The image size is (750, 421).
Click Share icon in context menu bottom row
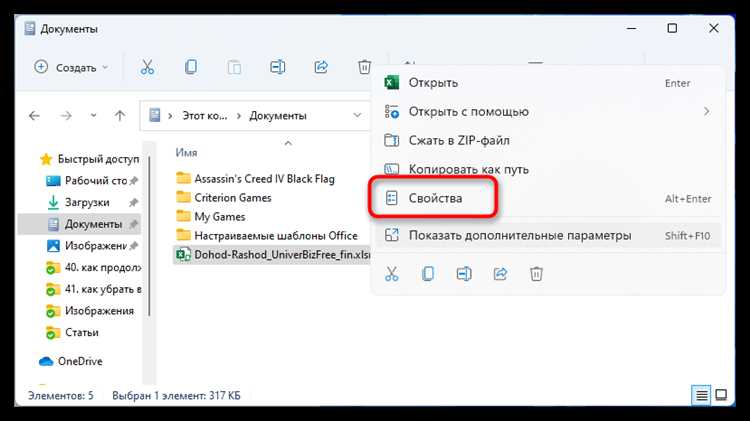[x=500, y=274]
